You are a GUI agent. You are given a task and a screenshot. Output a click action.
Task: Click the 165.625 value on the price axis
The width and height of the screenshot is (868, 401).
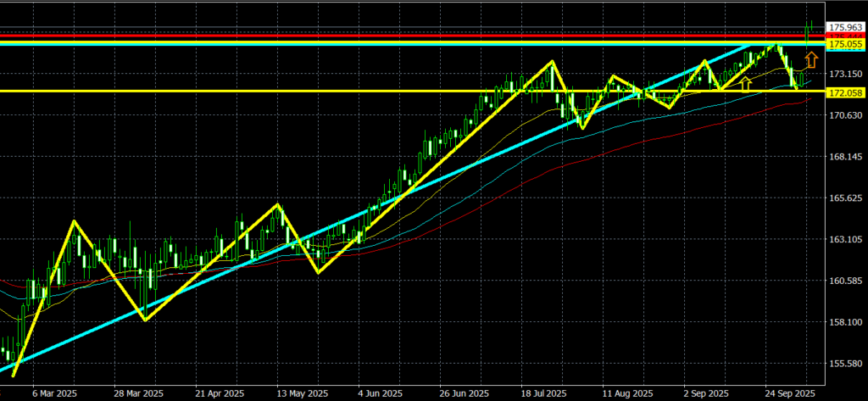pyautogui.click(x=846, y=198)
